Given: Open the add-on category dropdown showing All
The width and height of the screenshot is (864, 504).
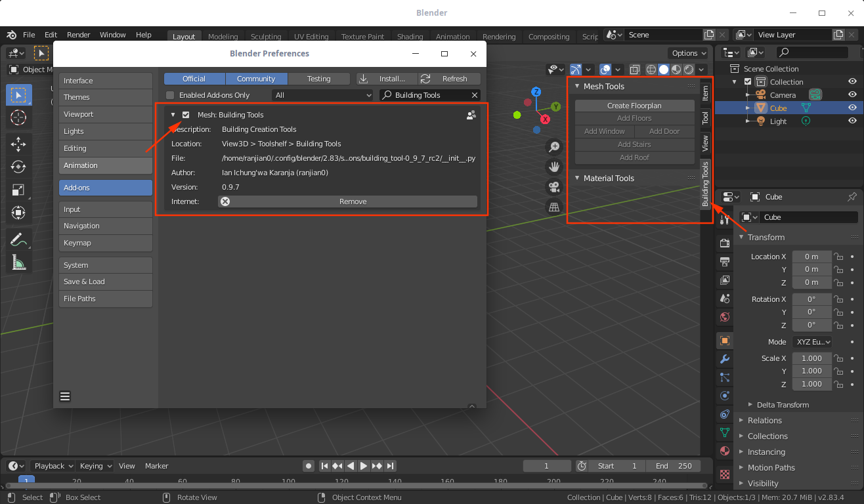Looking at the screenshot, I should point(322,95).
